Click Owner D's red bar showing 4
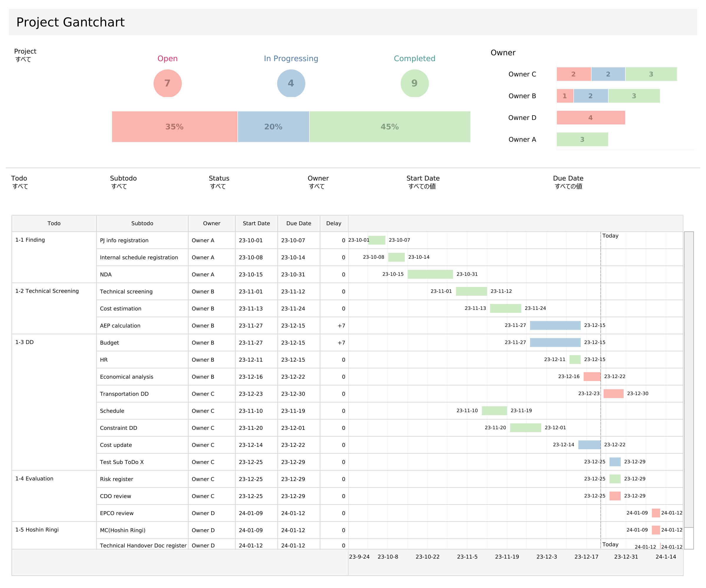Viewport: 706px width, 588px height. point(590,118)
